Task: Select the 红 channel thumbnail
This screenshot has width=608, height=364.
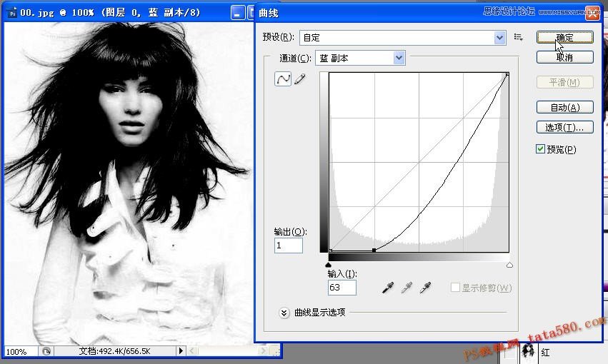Action: (x=528, y=352)
